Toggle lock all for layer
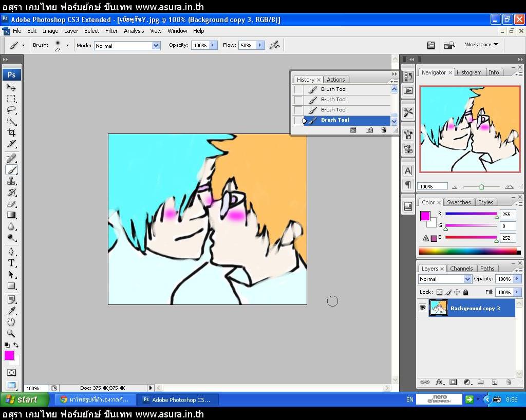 coord(465,292)
